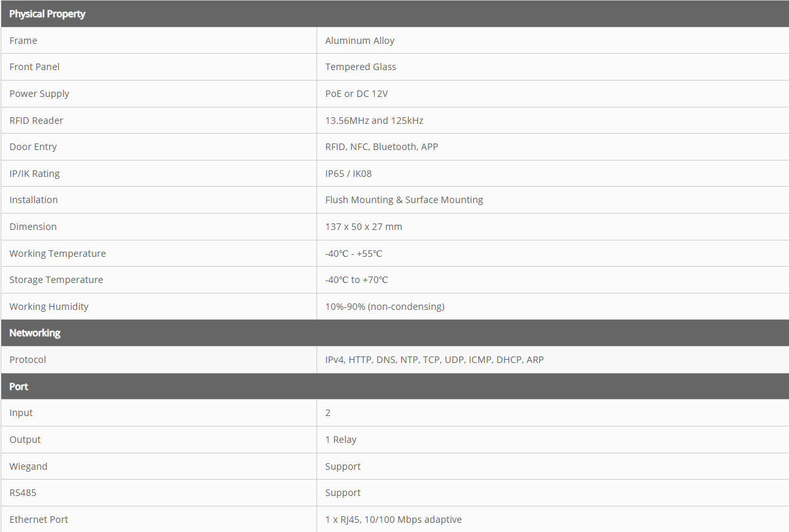
Task: Click the Working Temperature label
Action: (x=58, y=254)
